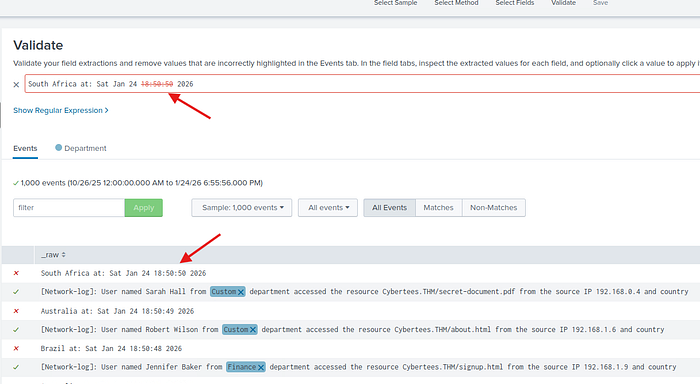
Task: Select the Custom field value in Robert Wilson row
Action: click(x=235, y=330)
